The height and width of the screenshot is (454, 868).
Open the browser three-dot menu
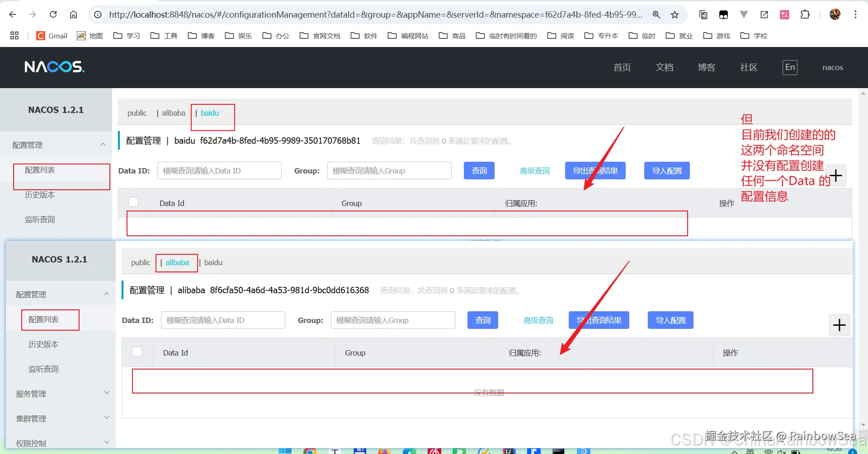point(855,14)
